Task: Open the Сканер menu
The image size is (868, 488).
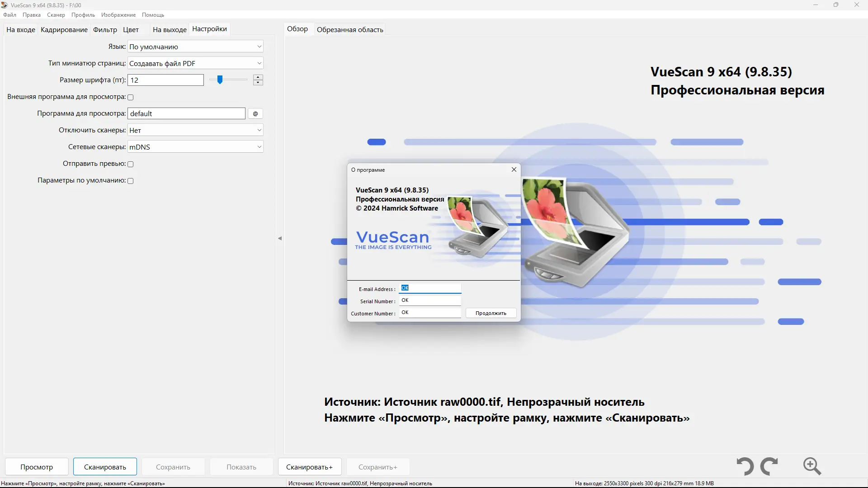Action: (x=56, y=15)
